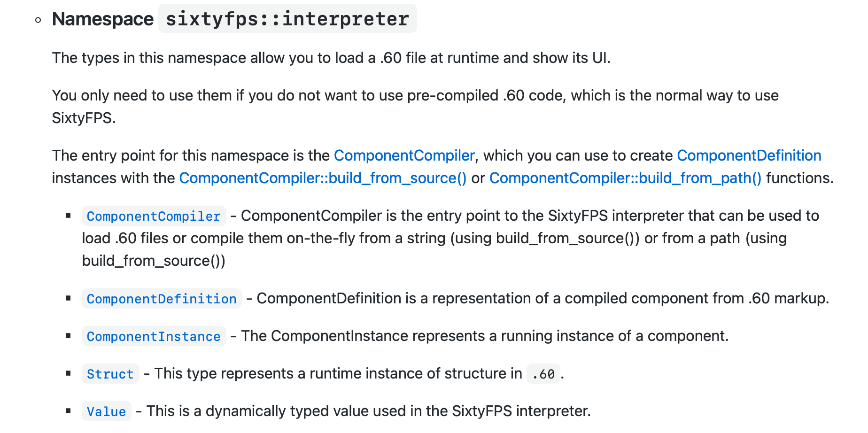Click the sentence starting "The types in this namespace"
868x433 pixels.
click(331, 58)
